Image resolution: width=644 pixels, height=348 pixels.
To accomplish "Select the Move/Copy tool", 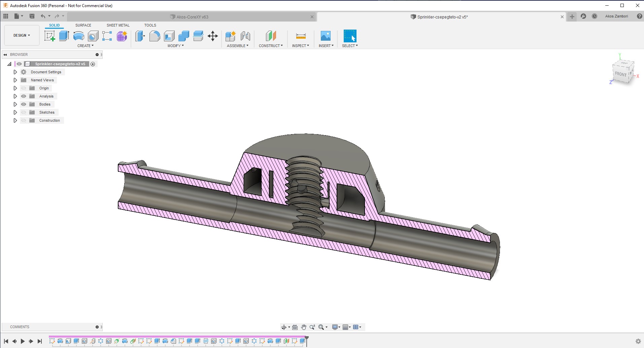I will 213,36.
